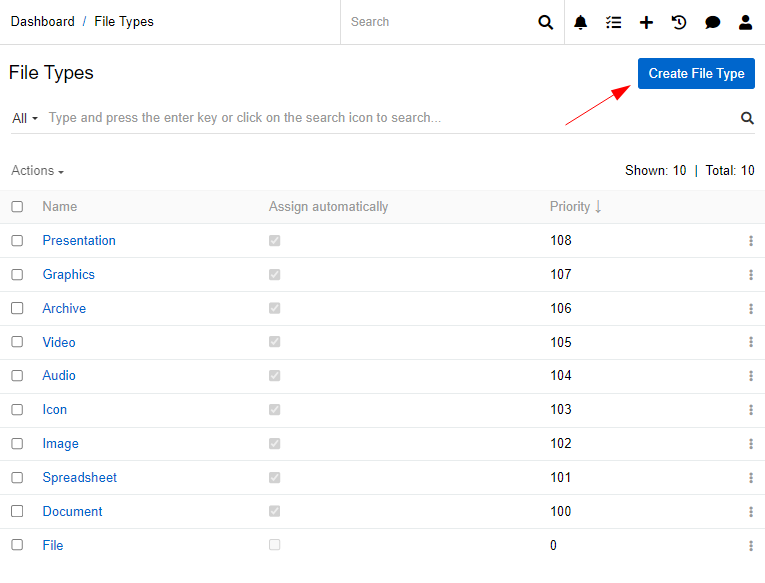Click the File Types breadcrumb
Image resolution: width=765 pixels, height=583 pixels.
click(124, 22)
